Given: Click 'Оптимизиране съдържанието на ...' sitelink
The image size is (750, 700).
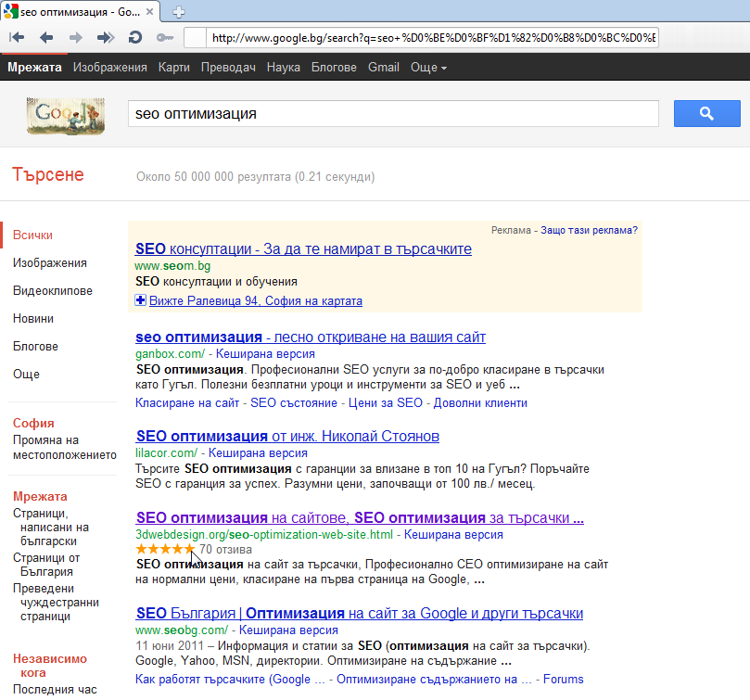Looking at the screenshot, I should (434, 680).
